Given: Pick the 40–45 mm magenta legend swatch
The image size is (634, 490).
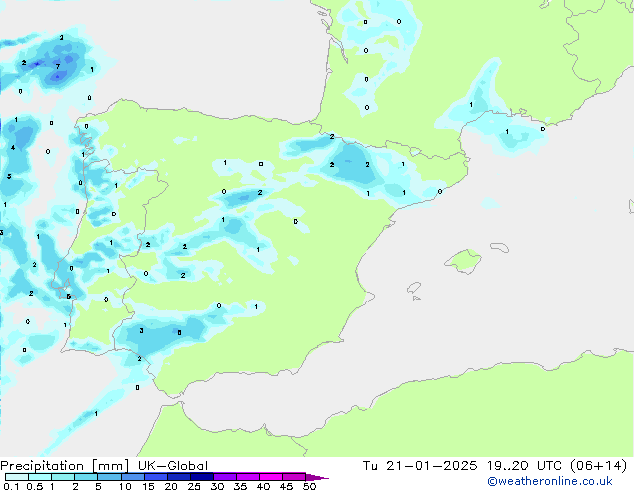Looking at the screenshot, I should 271,477.
